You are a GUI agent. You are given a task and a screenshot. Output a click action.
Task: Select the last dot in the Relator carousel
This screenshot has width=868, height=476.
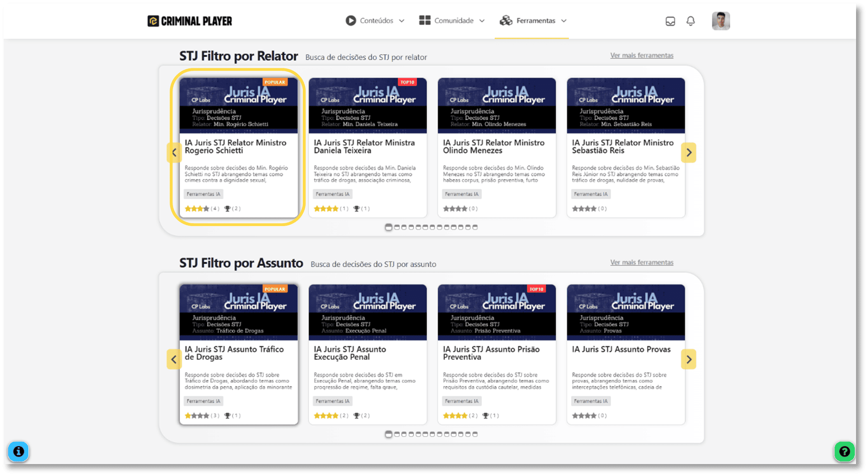click(475, 227)
